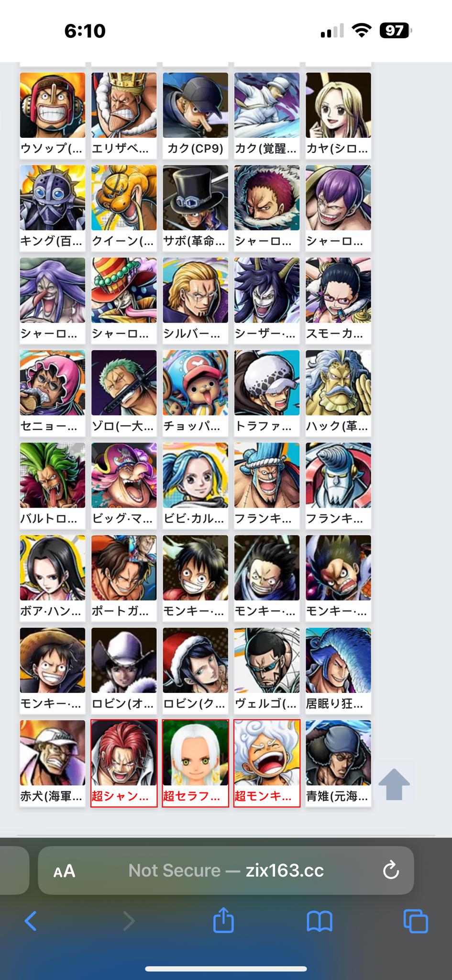Select ボア·ハン… character tile
Screen dimensions: 452x980
pyautogui.click(x=53, y=578)
